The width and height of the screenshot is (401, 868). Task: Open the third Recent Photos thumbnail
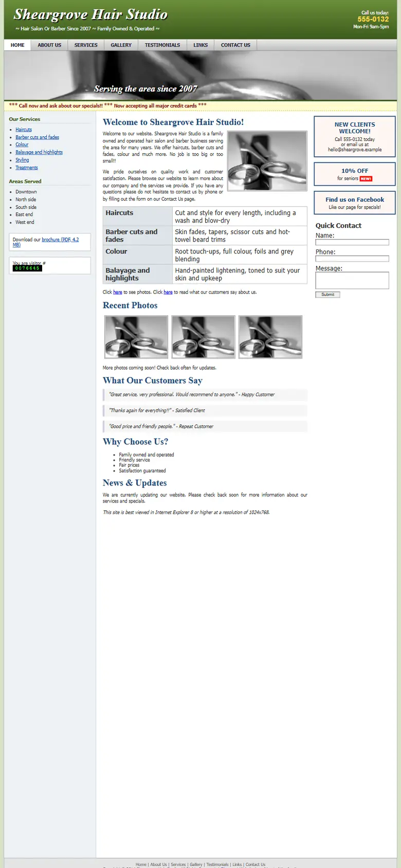tap(270, 337)
